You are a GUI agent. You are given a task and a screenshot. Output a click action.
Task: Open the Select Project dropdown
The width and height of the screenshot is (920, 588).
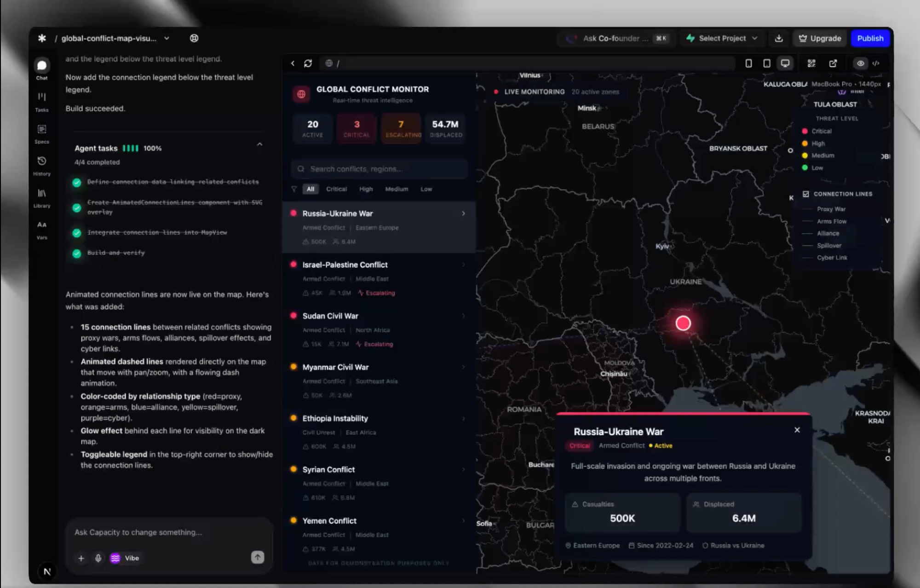coord(722,39)
